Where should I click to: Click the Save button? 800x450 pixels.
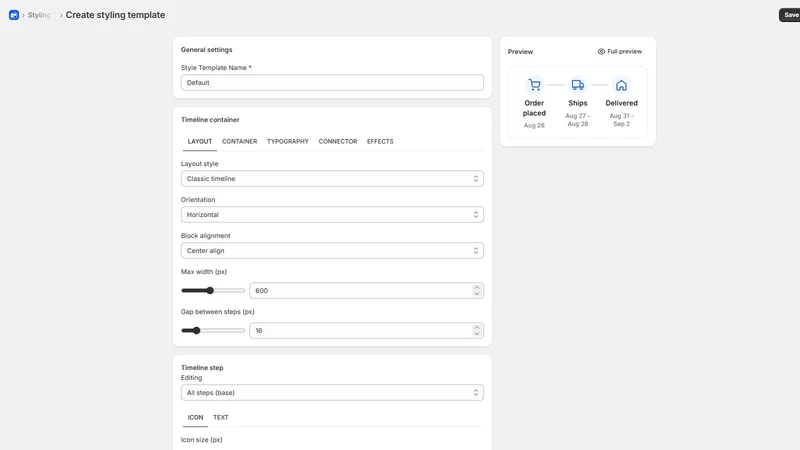(x=790, y=15)
